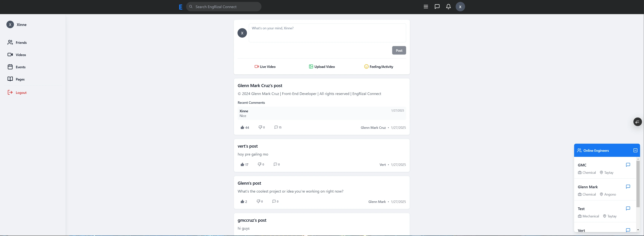Go to Friends in sidebar
Screen dimensions: 644x236
(x=21, y=43)
